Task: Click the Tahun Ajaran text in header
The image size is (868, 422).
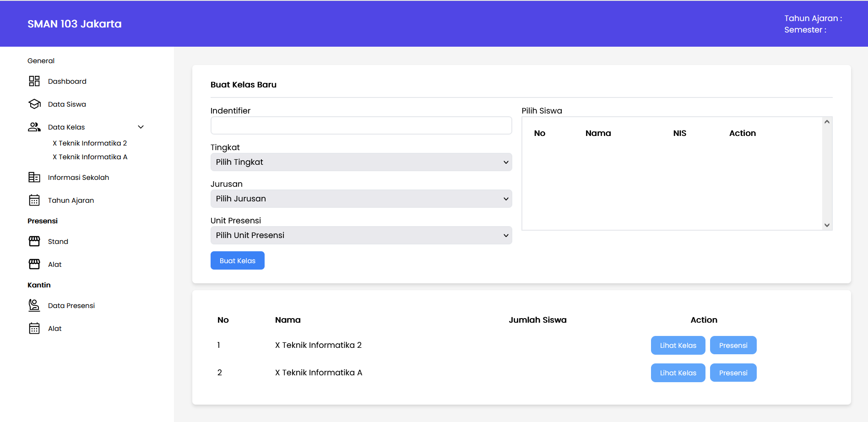Action: coord(813,18)
